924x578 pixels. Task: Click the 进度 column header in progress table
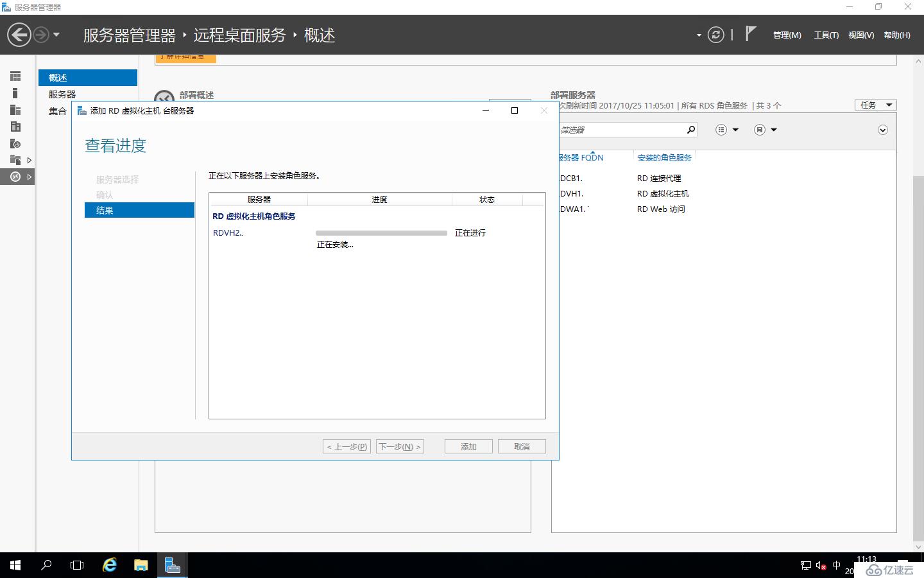coord(379,200)
